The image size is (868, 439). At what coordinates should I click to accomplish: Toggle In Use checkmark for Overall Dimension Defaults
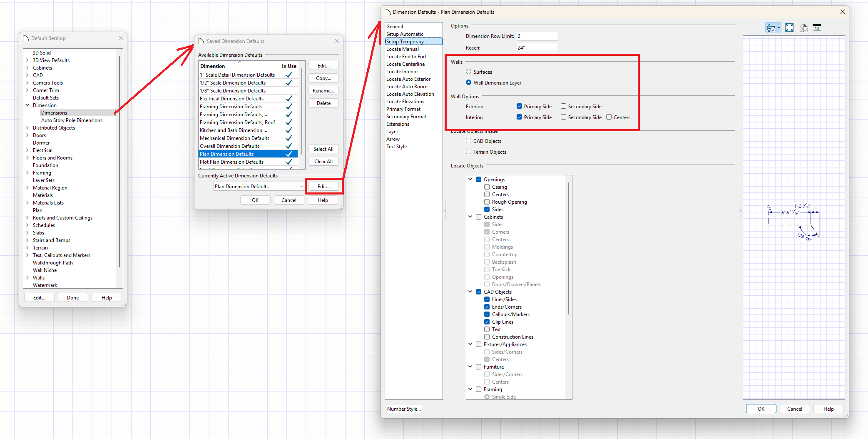[289, 146]
